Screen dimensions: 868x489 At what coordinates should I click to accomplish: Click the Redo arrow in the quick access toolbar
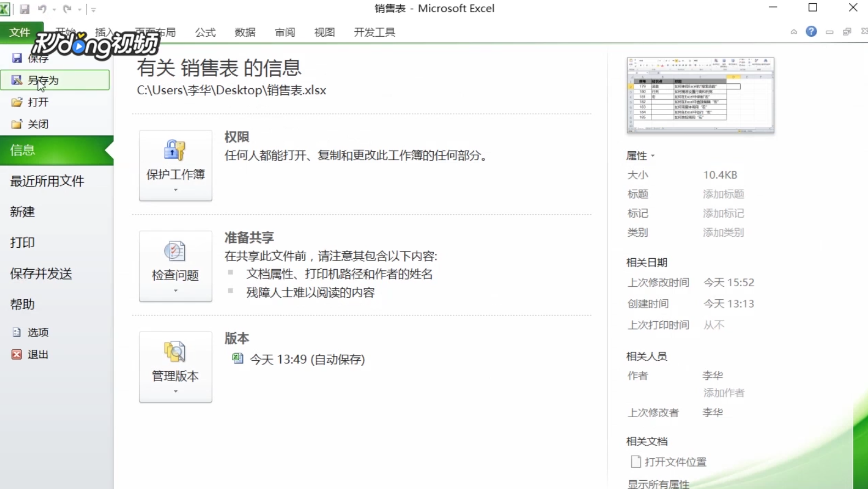coord(67,9)
